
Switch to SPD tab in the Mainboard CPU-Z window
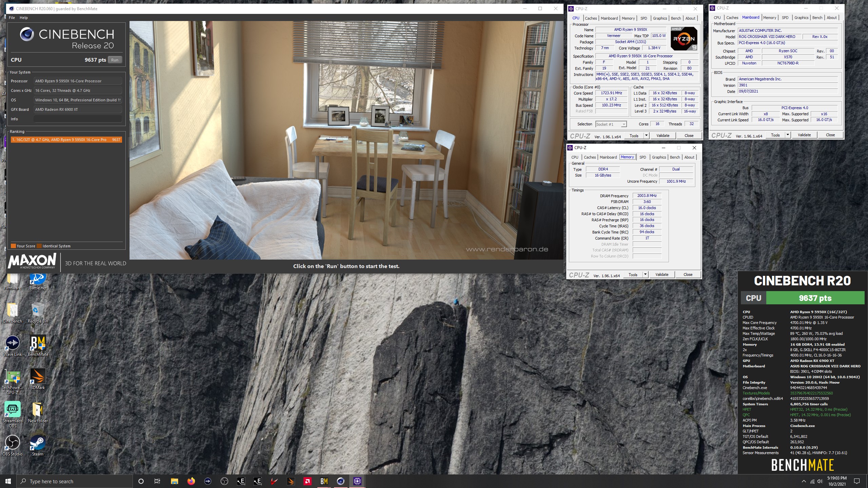coord(785,18)
